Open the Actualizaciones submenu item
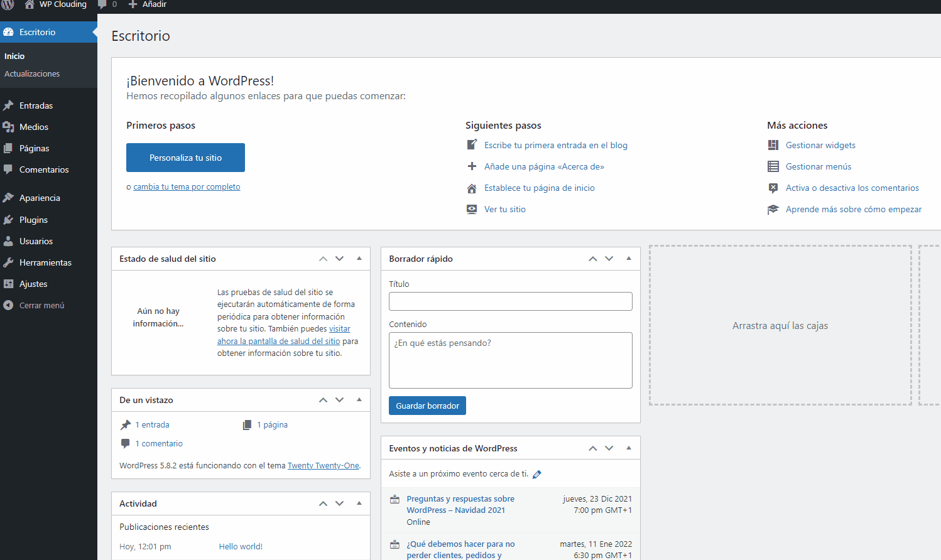This screenshot has width=941, height=560. [x=32, y=73]
